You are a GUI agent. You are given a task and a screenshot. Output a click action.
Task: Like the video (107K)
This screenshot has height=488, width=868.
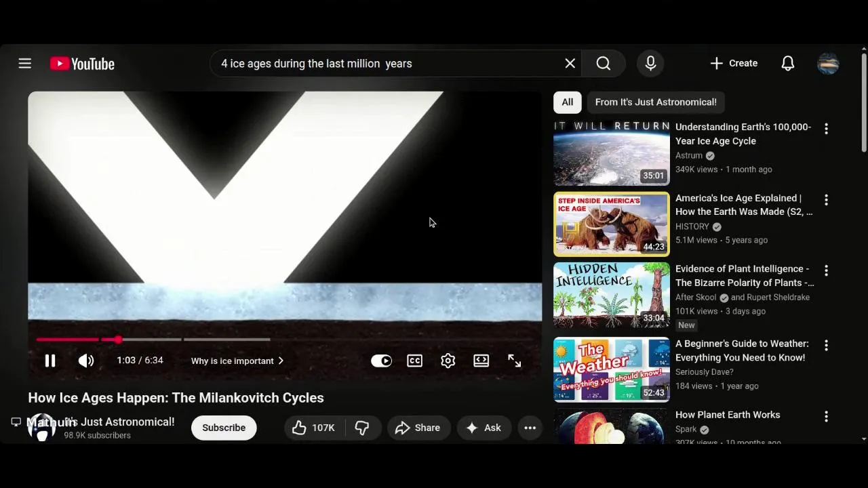(x=314, y=428)
